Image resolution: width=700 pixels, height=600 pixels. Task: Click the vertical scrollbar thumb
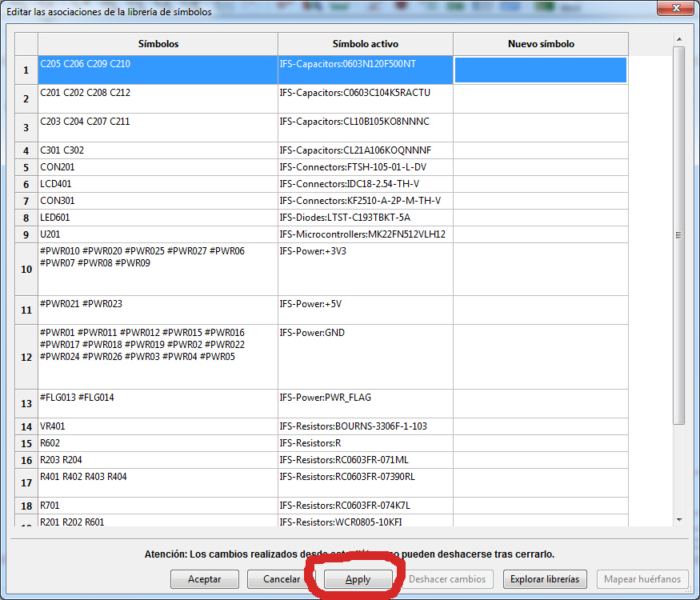tap(679, 234)
